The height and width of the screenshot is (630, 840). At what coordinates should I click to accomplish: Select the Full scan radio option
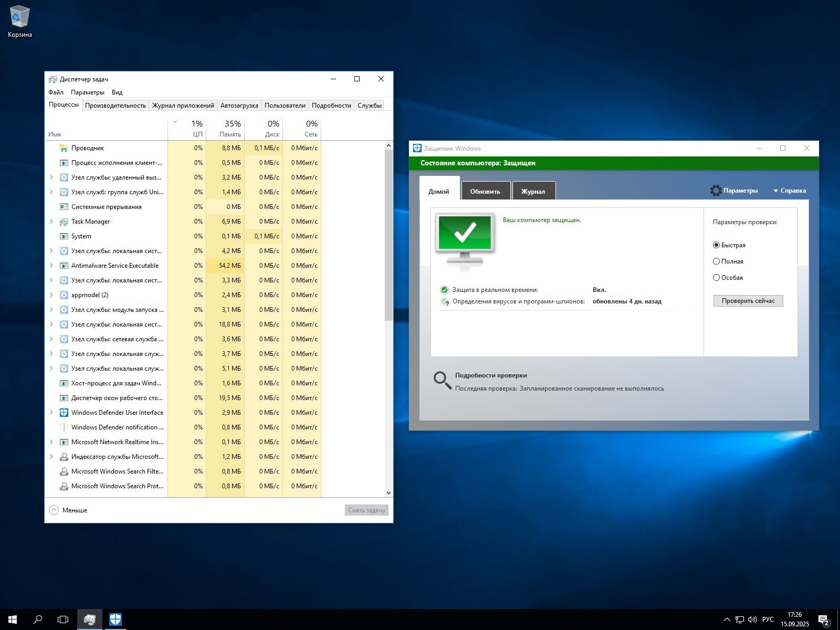pos(716,261)
